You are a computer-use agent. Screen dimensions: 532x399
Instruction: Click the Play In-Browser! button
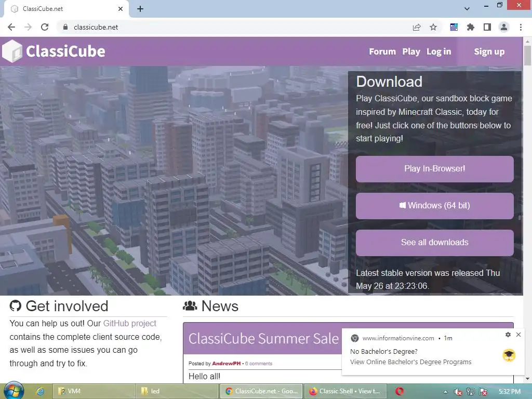point(435,169)
